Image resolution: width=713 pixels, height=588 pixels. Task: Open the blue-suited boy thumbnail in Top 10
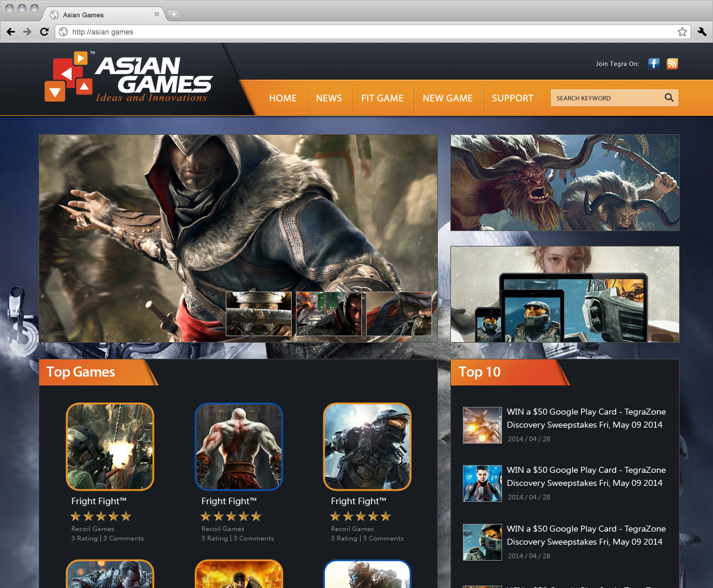tap(482, 483)
